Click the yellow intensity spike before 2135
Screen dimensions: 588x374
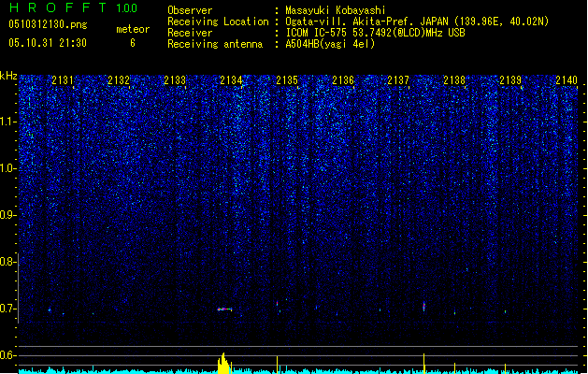coord(277,365)
